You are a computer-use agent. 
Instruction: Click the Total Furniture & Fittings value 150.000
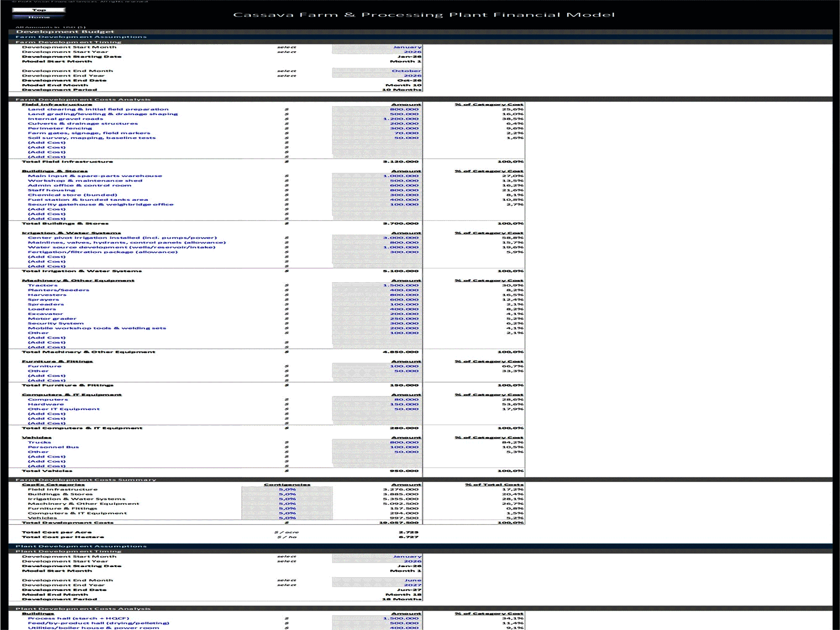tap(404, 385)
